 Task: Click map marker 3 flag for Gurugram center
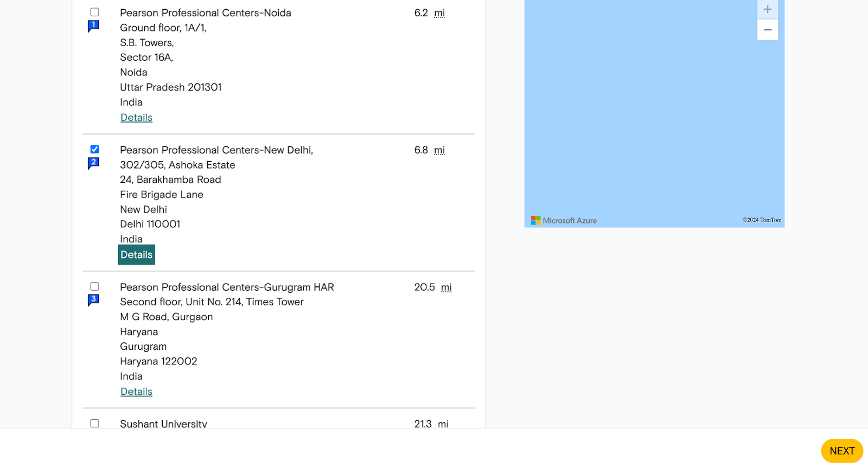coord(93,300)
